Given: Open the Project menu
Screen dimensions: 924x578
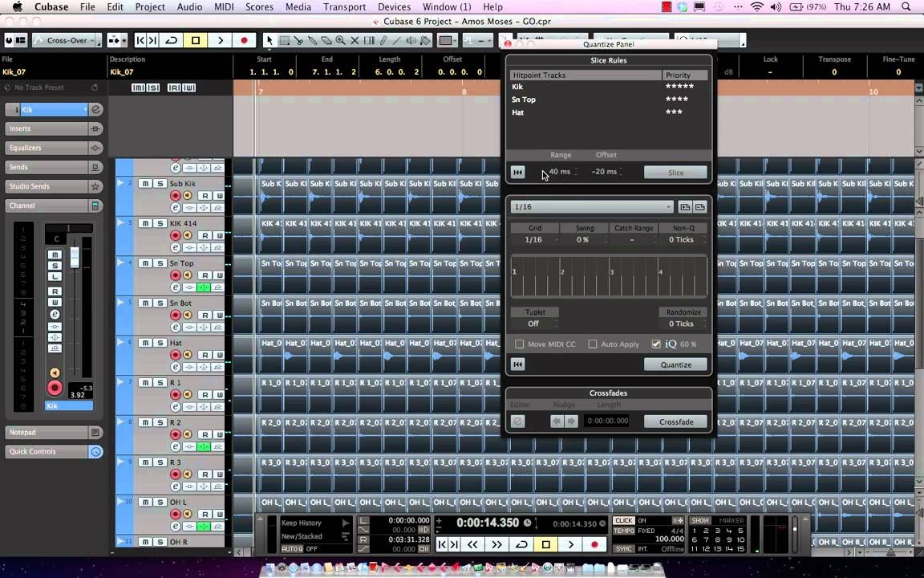Looking at the screenshot, I should point(150,7).
